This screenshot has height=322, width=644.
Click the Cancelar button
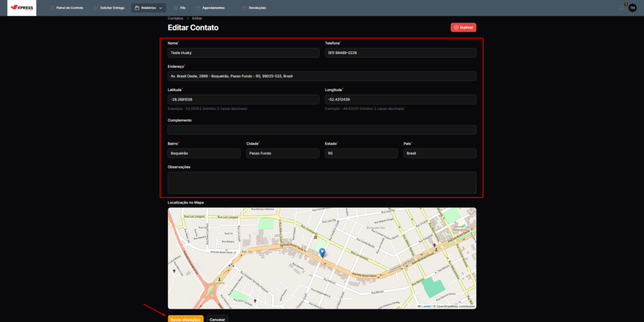pyautogui.click(x=217, y=319)
